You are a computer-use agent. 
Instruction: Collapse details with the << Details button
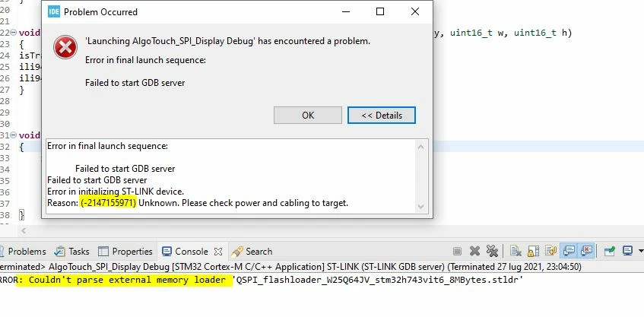coord(382,116)
